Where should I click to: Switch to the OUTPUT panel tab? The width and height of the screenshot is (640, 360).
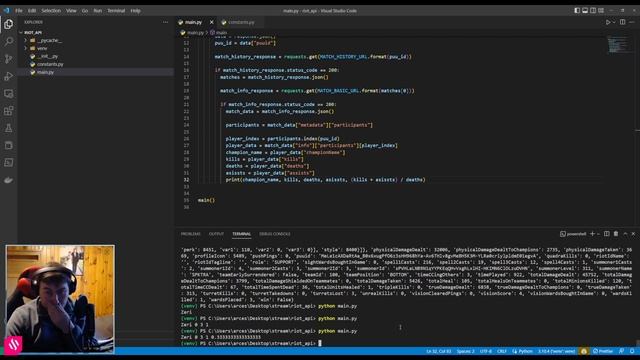216,234
